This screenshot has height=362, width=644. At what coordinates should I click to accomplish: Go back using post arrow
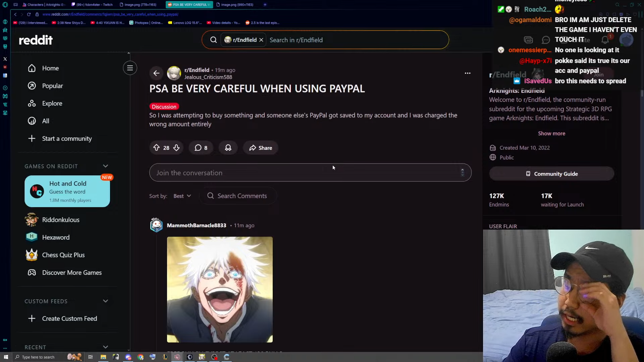[x=156, y=73]
